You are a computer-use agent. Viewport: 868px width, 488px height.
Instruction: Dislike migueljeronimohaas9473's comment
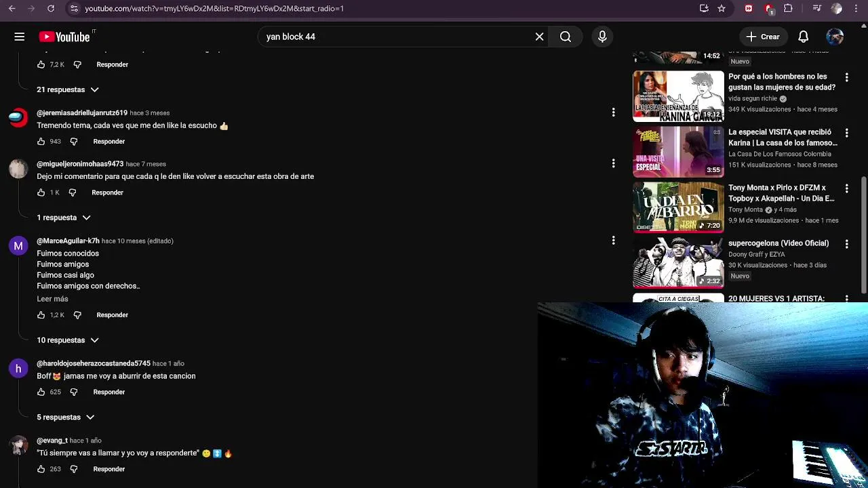pyautogui.click(x=73, y=192)
